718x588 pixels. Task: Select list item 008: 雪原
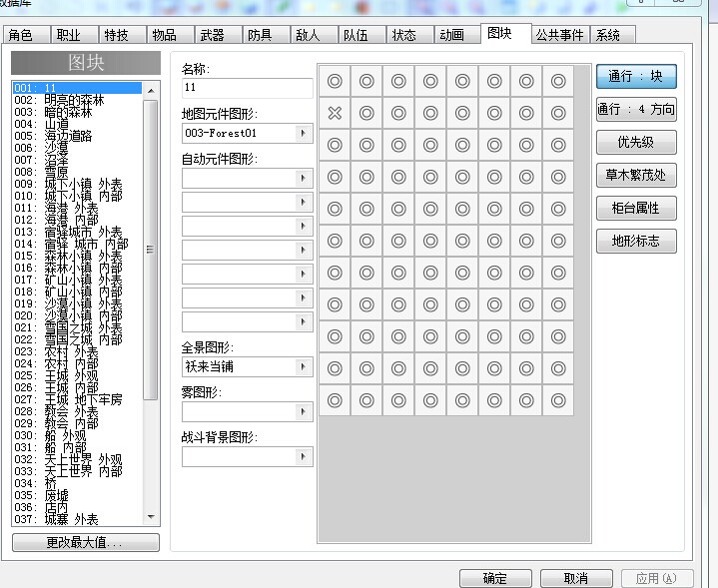coord(77,172)
